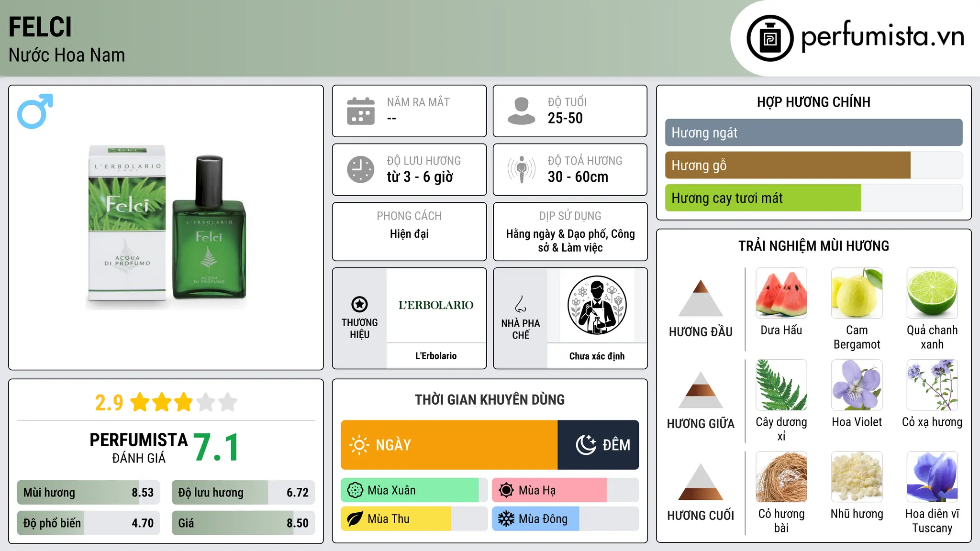
Task: Click the green Mùa Xuân season bar
Action: [x=414, y=490]
